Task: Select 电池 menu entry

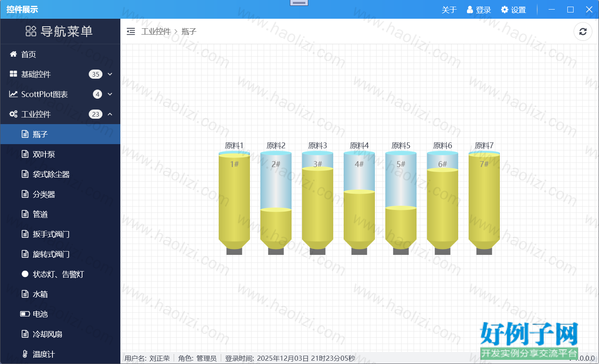Action: click(60, 314)
